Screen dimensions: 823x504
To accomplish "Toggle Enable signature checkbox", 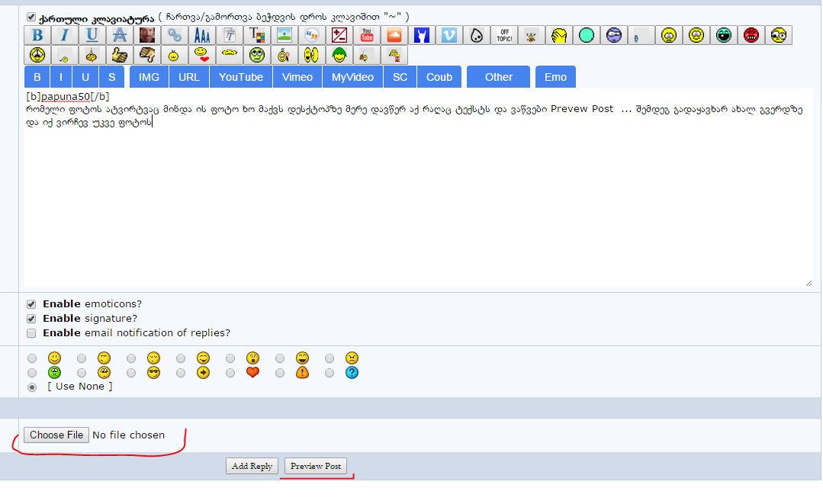I will 31,319.
